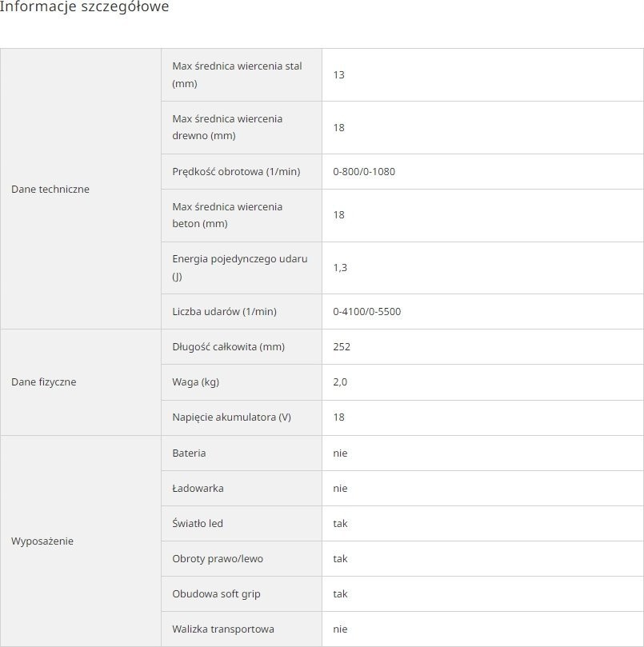
Task: Click 'Energia pojedynczego udaru (J)' label
Action: point(239,268)
